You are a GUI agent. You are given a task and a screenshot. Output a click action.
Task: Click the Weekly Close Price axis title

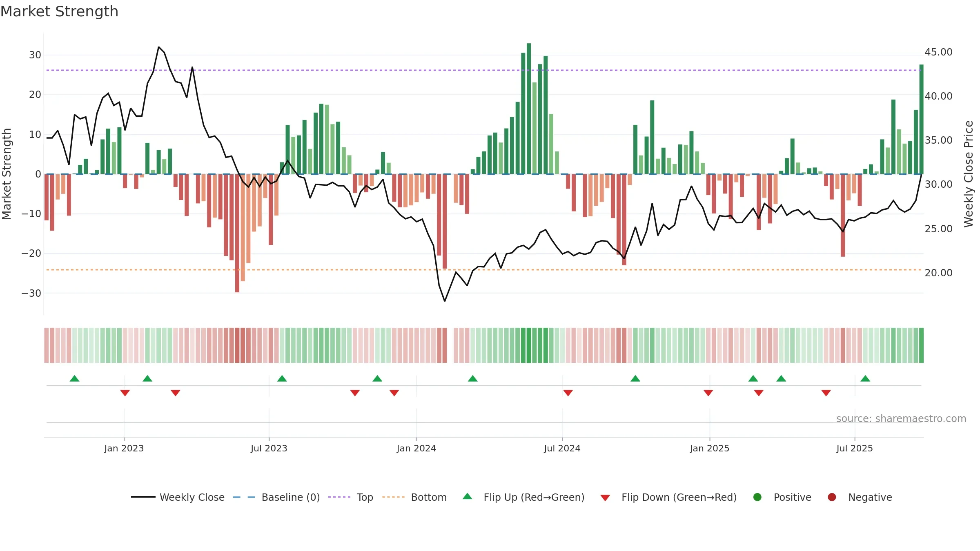969,174
